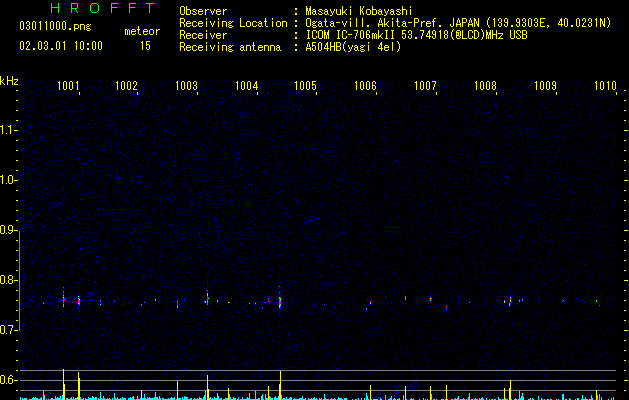The width and height of the screenshot is (629, 400).
Task: Click time marker 1006
Action: pyautogui.click(x=365, y=86)
